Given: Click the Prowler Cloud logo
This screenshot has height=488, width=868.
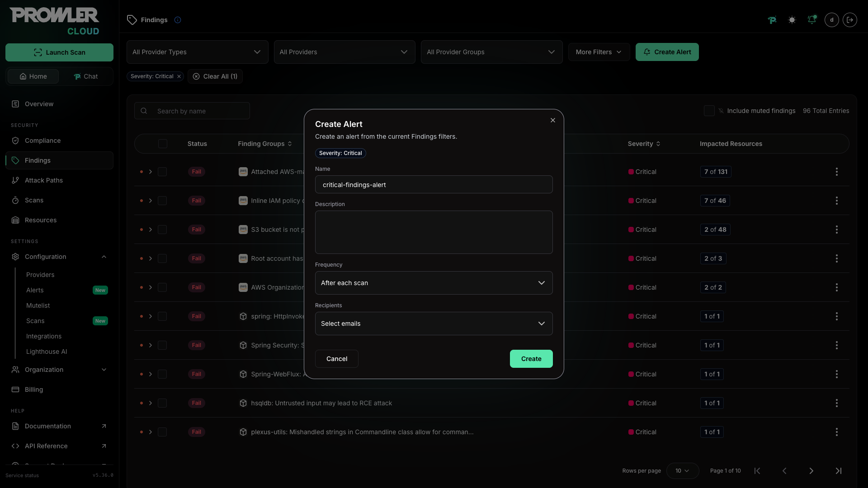Looking at the screenshot, I should click(x=54, y=21).
